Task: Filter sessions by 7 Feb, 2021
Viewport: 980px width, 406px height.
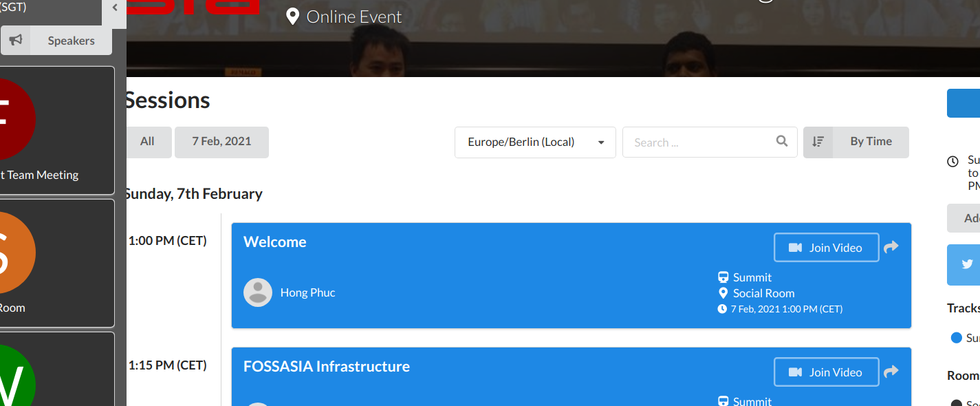Action: 221,142
